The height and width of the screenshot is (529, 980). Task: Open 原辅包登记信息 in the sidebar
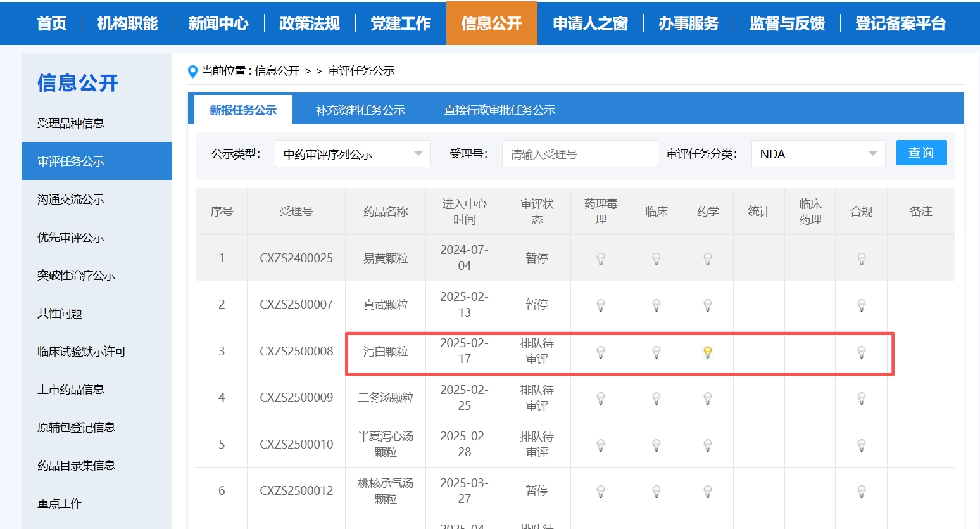(77, 427)
